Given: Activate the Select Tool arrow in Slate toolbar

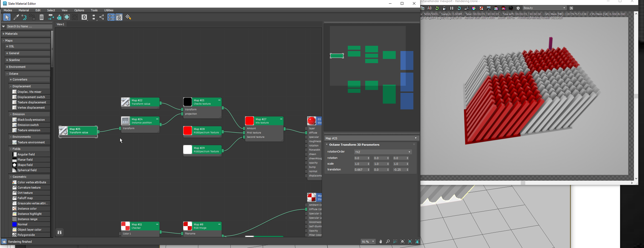Looking at the screenshot, I should pyautogui.click(x=7, y=17).
